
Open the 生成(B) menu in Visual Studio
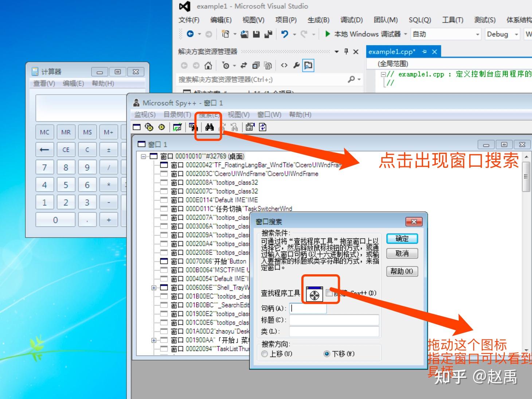[318, 20]
